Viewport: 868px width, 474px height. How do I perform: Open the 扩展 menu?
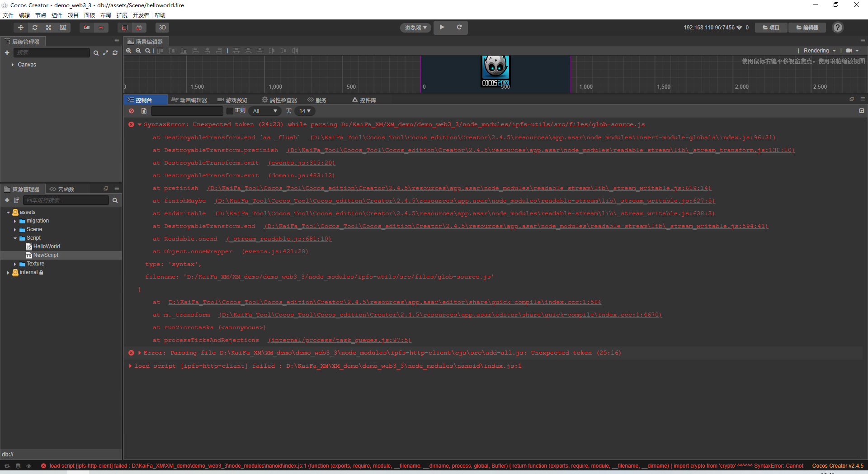click(x=122, y=15)
